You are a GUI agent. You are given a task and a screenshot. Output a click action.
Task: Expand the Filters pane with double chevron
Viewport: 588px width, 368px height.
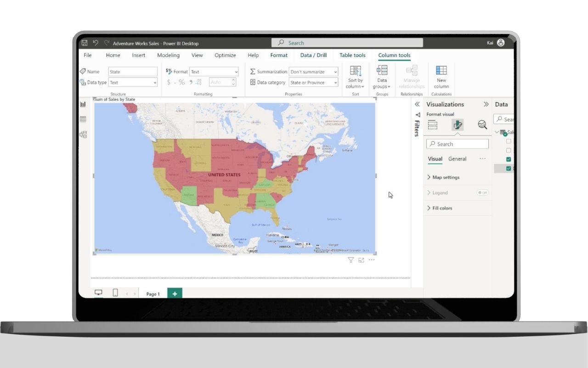pos(417,104)
